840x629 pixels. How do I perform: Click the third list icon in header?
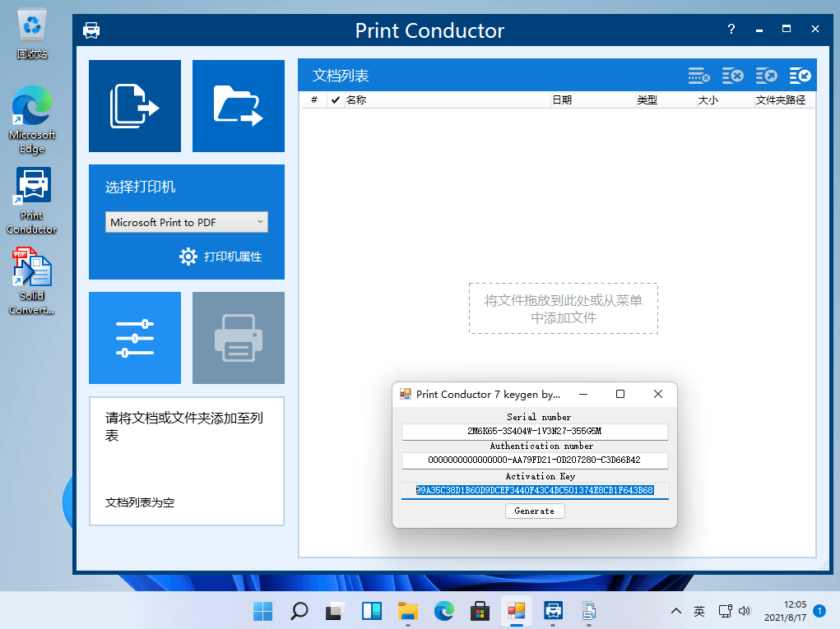click(767, 76)
